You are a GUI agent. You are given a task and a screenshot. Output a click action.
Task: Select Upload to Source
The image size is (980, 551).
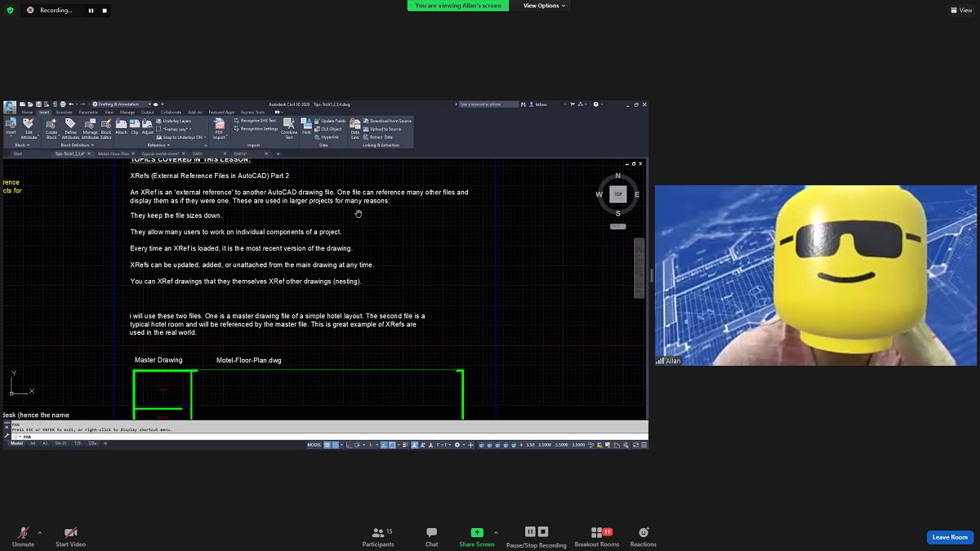point(382,129)
